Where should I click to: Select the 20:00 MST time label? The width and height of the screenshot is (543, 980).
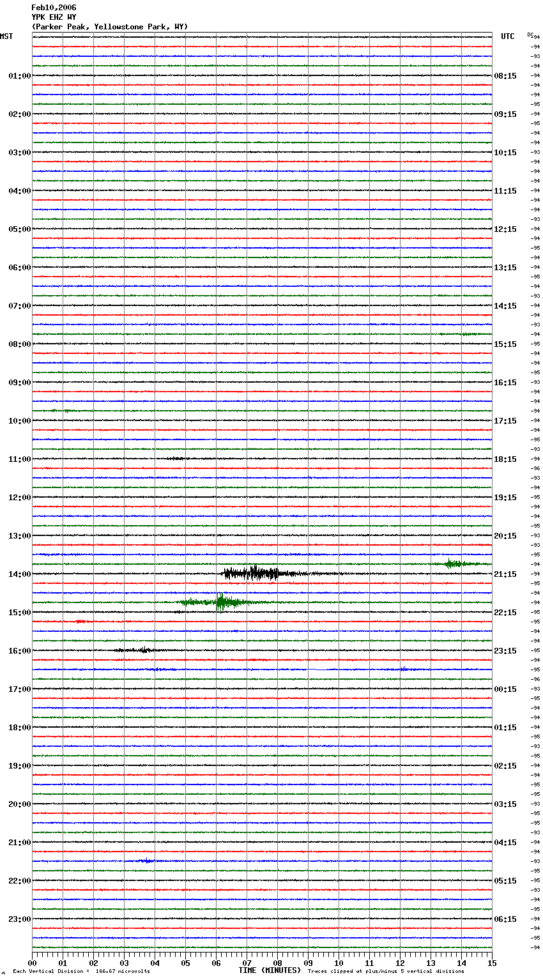[20, 804]
